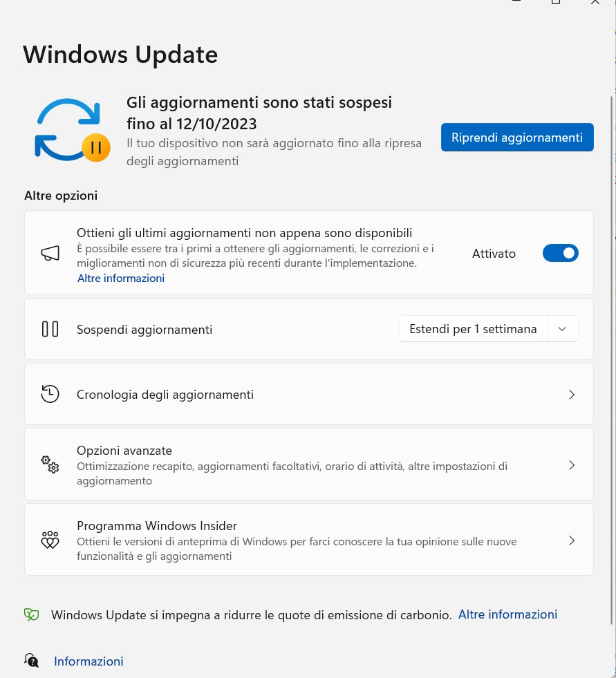Open Altre informazioni link under latest updates

tap(121, 278)
